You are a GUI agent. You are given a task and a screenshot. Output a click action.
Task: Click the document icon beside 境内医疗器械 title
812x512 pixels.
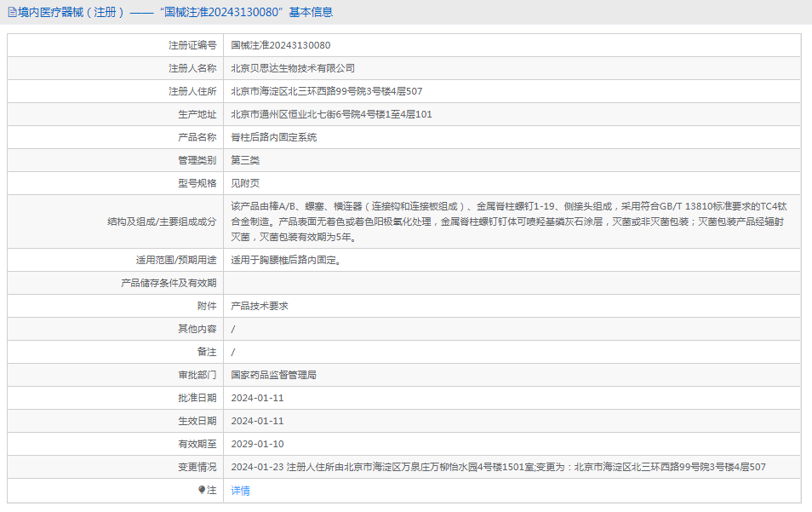point(12,12)
